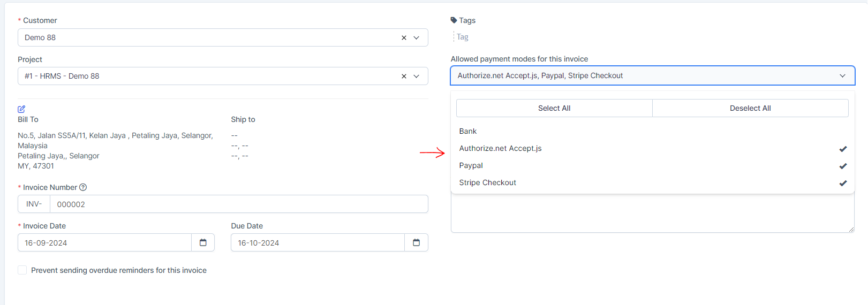Click the checkmark beside Stripe Checkout
Screen dimensions: 868x305
(843, 183)
